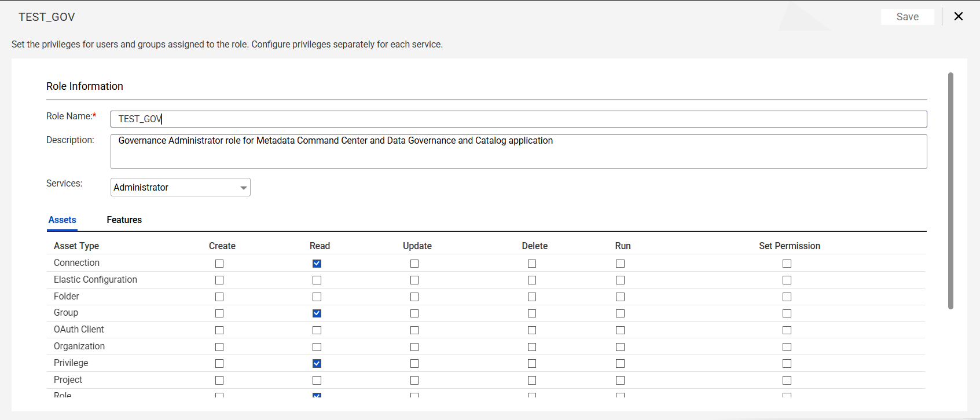980x420 pixels.
Task: Enable Delete privilege for Group
Action: 532,313
